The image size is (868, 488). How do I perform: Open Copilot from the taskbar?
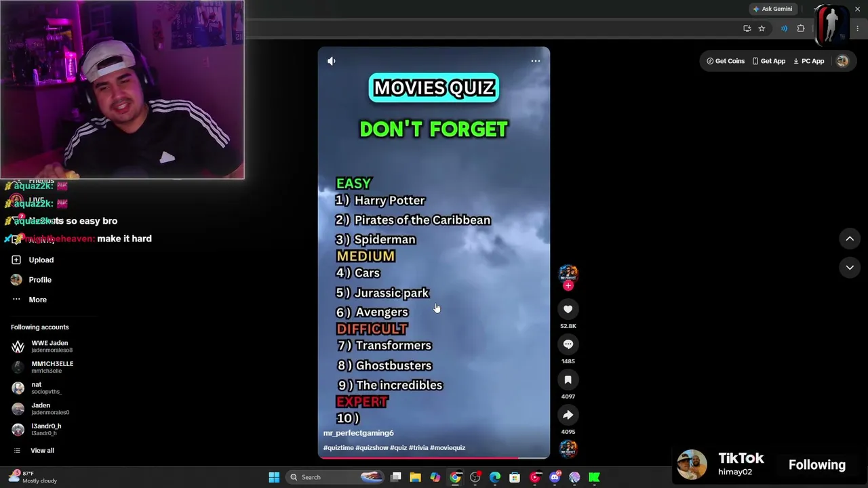435,477
